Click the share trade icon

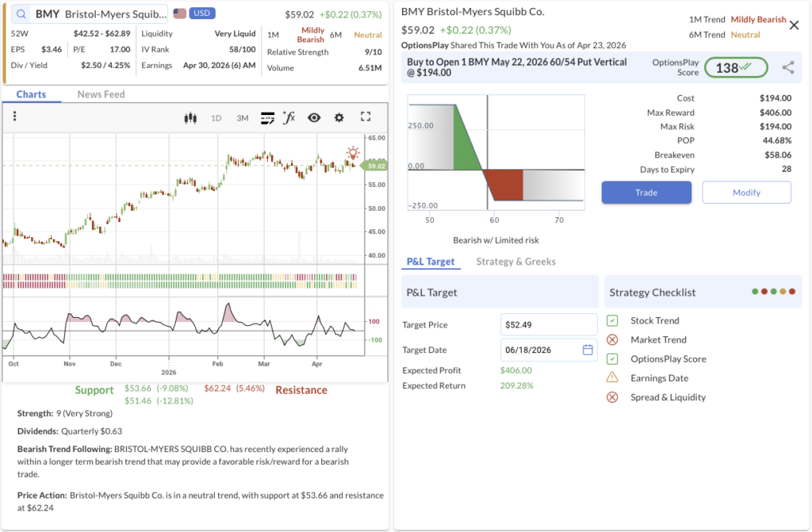tap(787, 67)
